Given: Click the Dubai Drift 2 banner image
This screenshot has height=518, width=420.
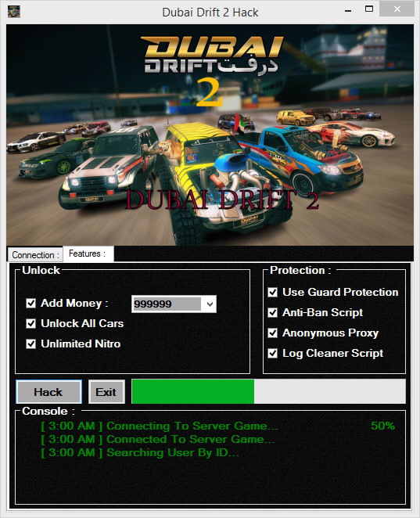Looking at the screenshot, I should (x=210, y=135).
